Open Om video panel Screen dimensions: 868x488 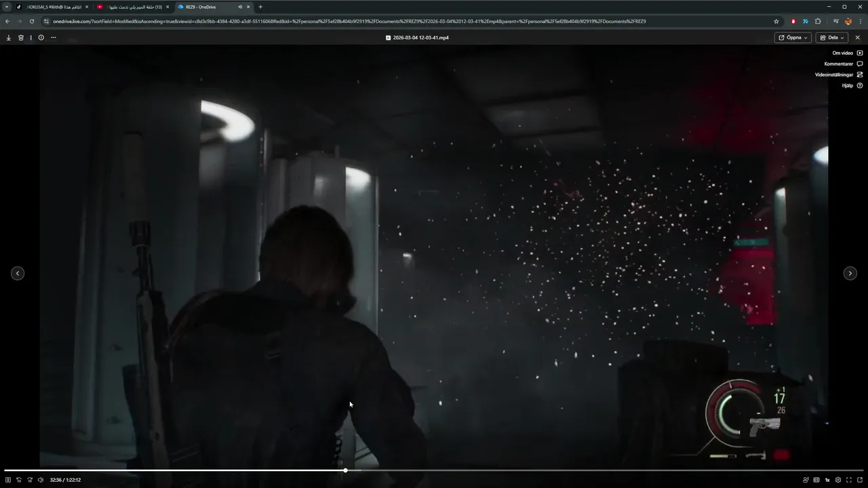[x=848, y=53]
